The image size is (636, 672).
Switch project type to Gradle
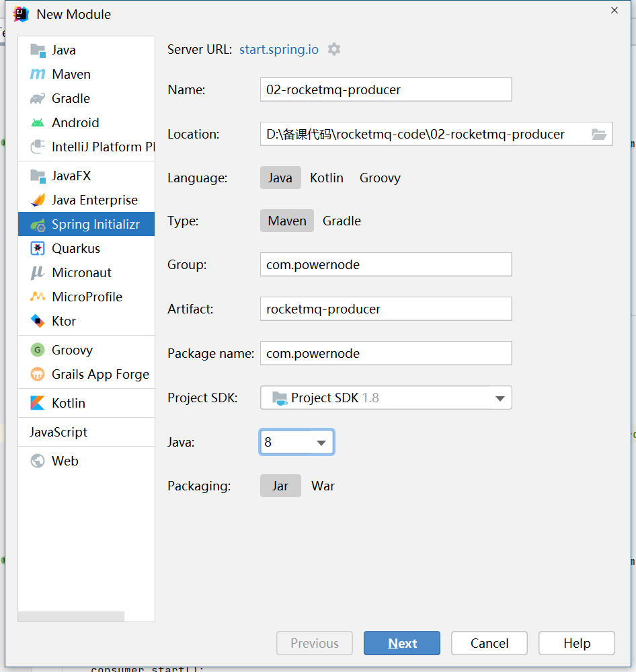(x=342, y=221)
